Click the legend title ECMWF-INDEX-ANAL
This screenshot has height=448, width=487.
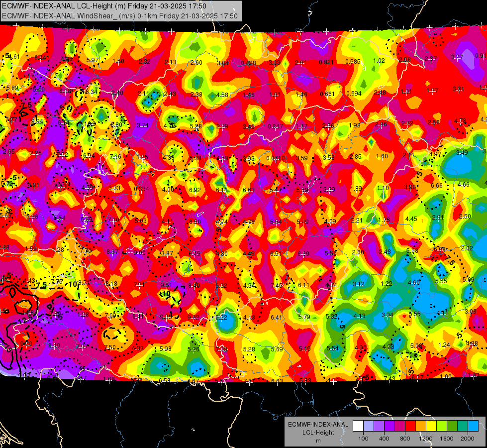[318, 425]
